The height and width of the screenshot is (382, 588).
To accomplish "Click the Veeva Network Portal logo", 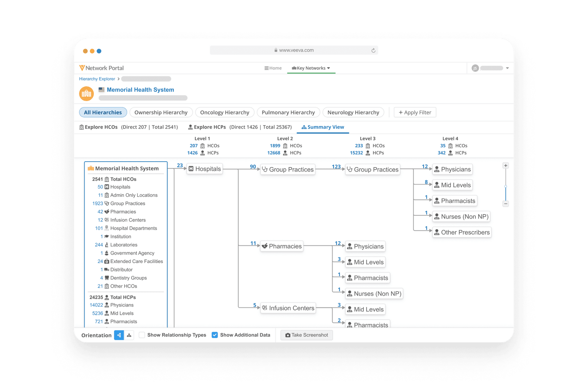I will (x=101, y=68).
